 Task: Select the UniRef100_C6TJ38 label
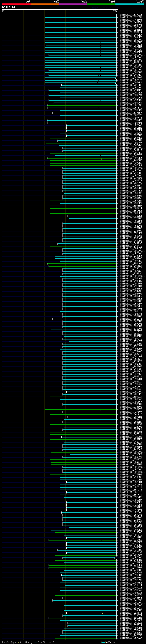pos(131,105)
